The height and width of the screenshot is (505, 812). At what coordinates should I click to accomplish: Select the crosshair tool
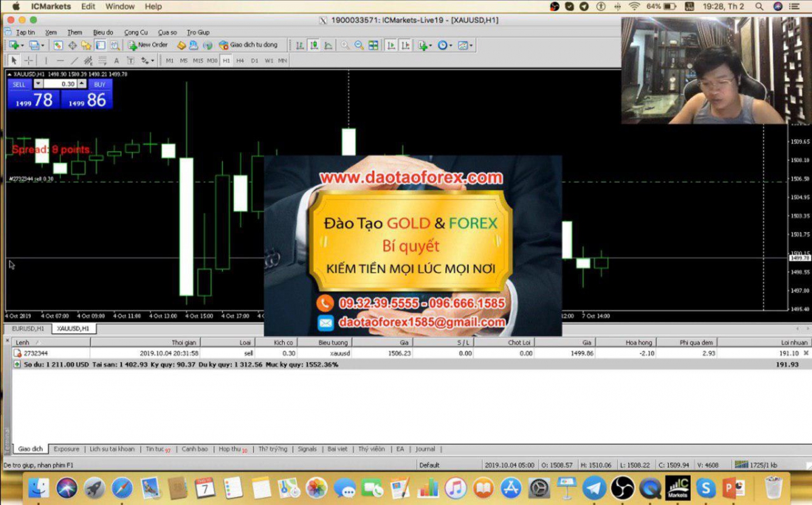click(28, 61)
